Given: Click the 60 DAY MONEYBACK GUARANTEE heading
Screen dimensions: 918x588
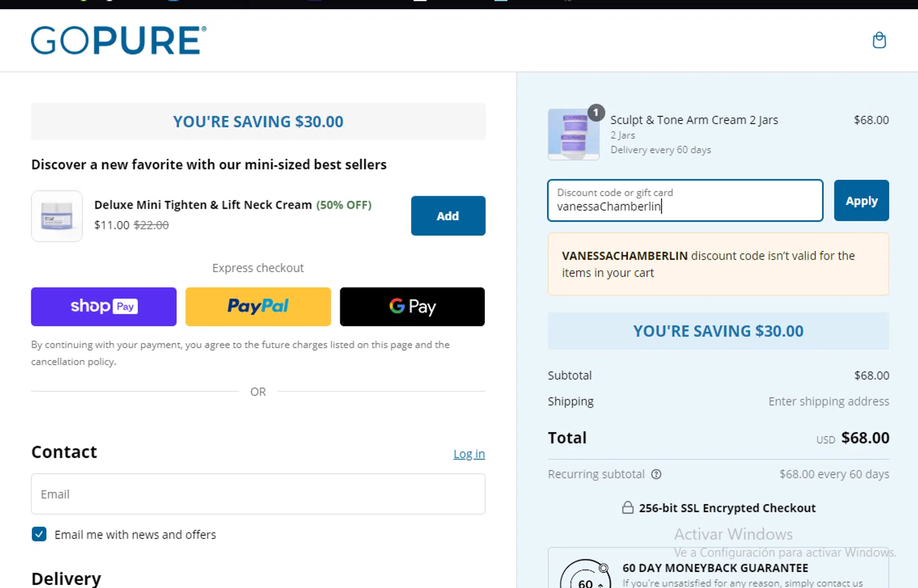Looking at the screenshot, I should [x=715, y=568].
